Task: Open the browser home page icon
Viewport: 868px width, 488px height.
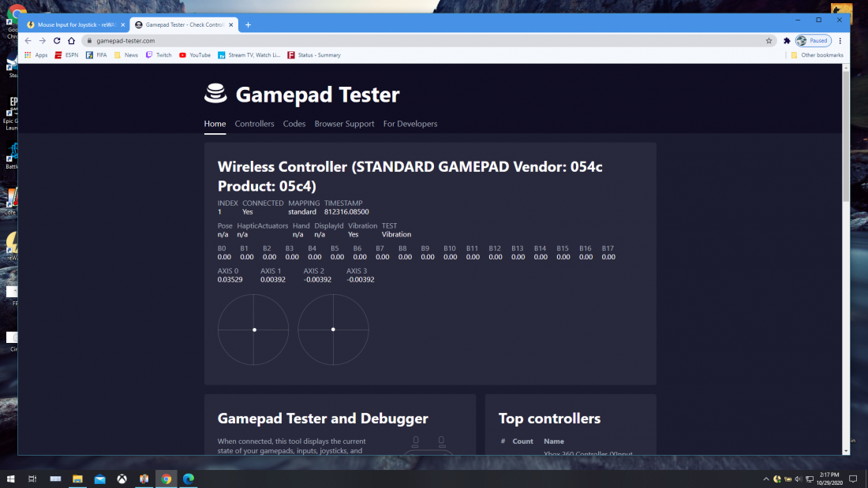Action: [71, 40]
